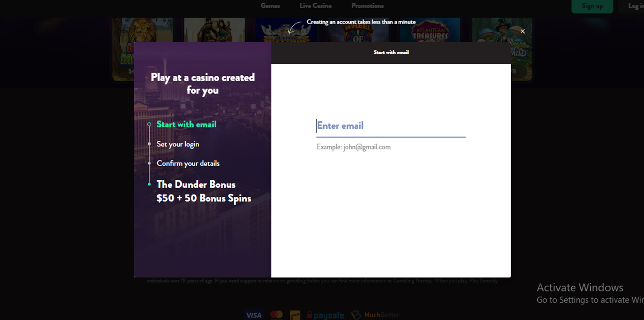Select the "Start with email" step in sidebar
The width and height of the screenshot is (644, 320).
click(x=186, y=125)
